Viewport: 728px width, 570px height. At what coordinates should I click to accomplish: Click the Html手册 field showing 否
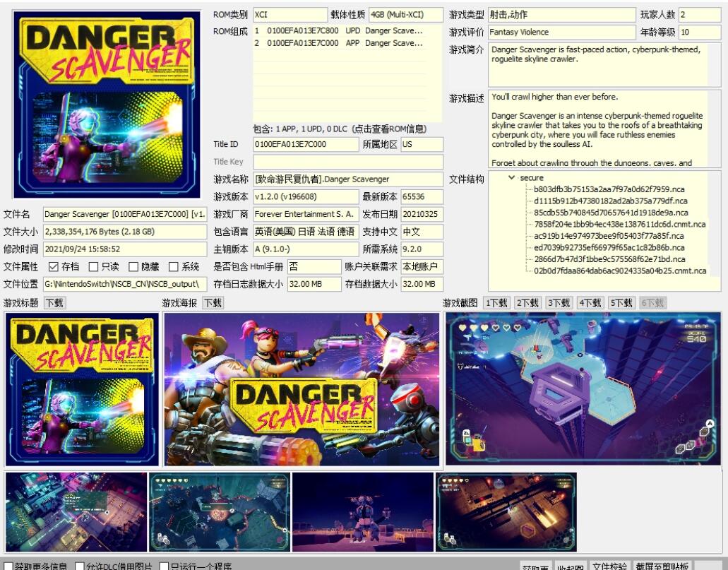(314, 267)
